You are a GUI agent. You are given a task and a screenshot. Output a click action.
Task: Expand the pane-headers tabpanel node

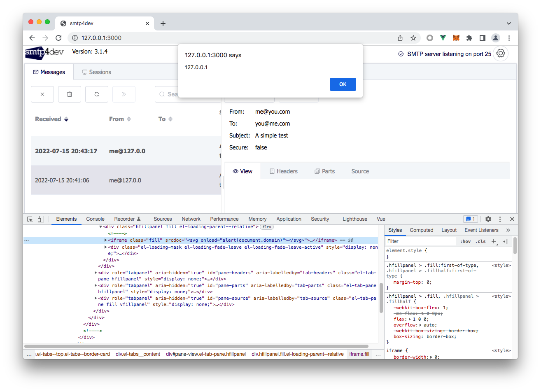click(96, 272)
